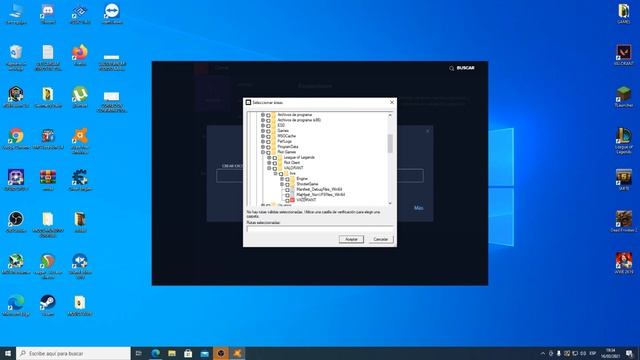The width and height of the screenshot is (640, 360).
Task: Tick the Riot Client folder checkbox
Action: pos(275,163)
